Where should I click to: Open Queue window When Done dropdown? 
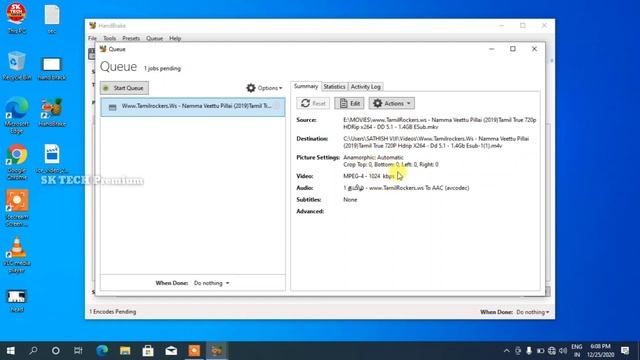(211, 283)
